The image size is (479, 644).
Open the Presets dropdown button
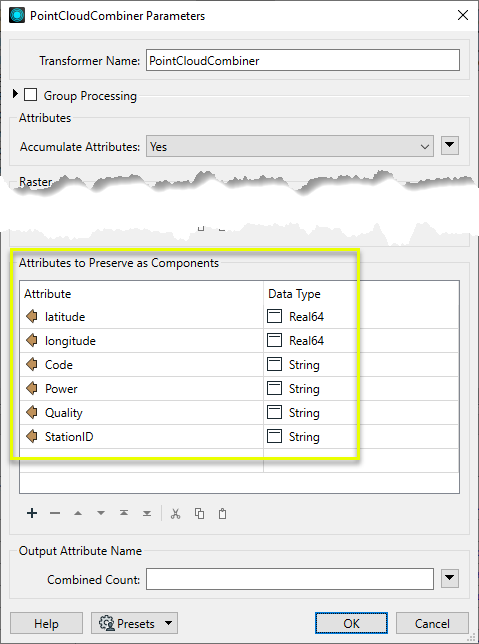tap(134, 623)
